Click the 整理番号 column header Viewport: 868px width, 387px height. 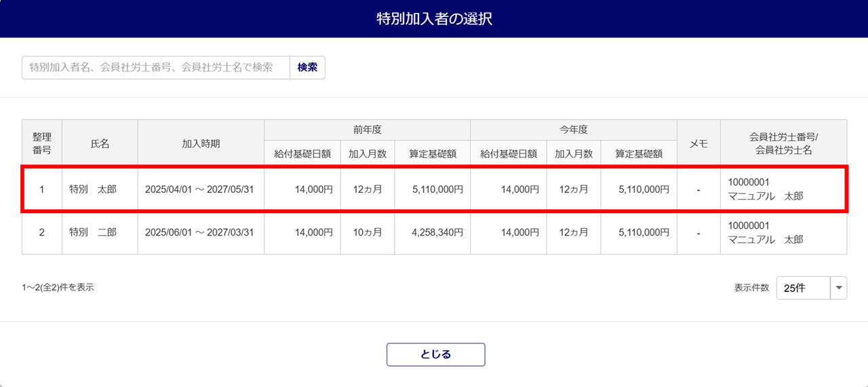click(41, 143)
